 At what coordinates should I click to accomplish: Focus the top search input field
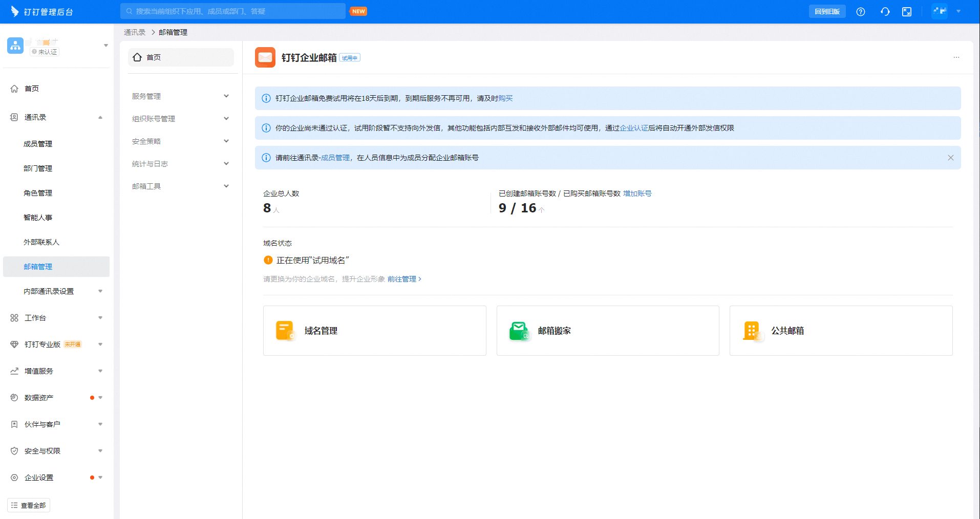[233, 11]
